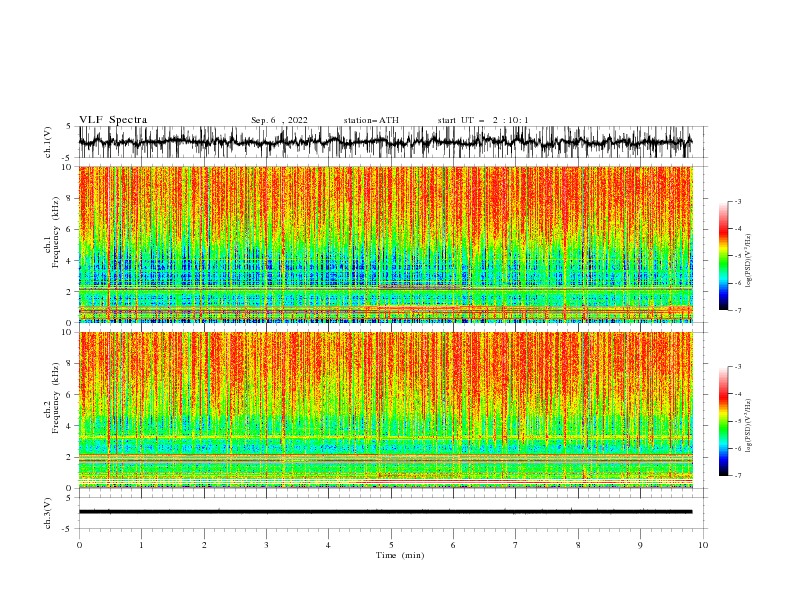The image size is (792, 612).
Task: Click the "5" tick on ch.3(V) axis
Action: [69, 498]
